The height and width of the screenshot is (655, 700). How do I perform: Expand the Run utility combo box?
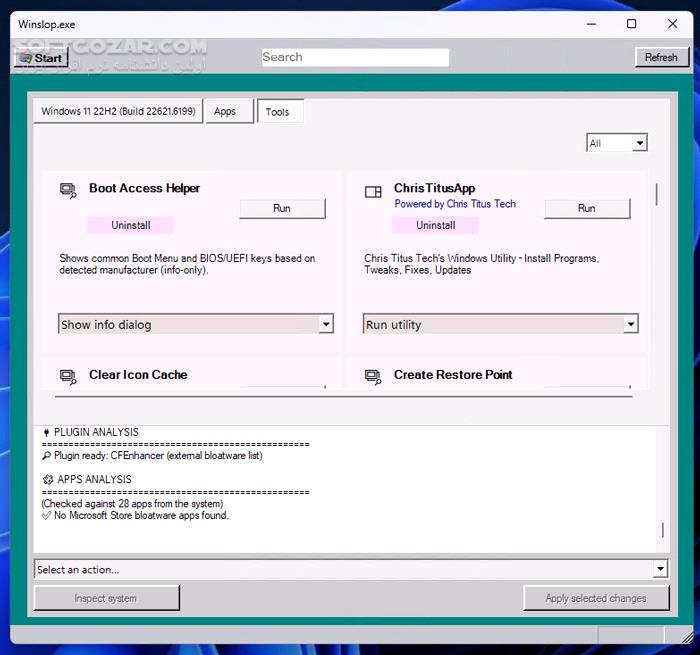coord(630,324)
